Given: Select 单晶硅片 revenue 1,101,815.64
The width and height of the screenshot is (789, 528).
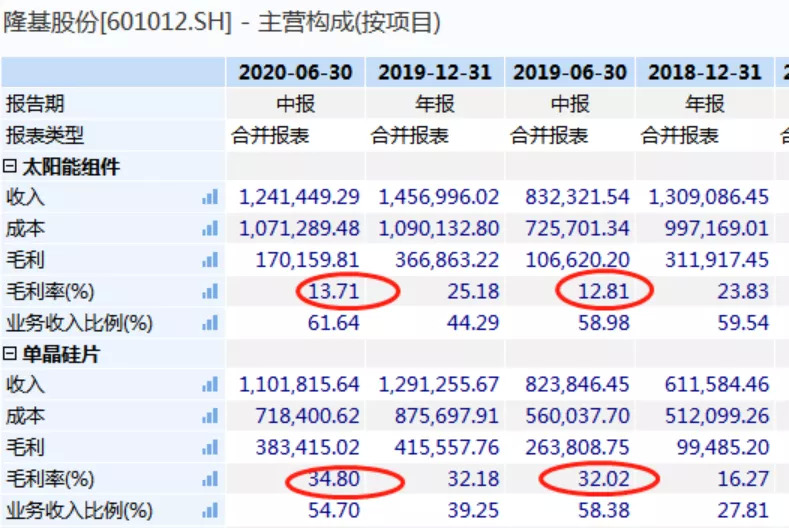Looking at the screenshot, I should 299,385.
